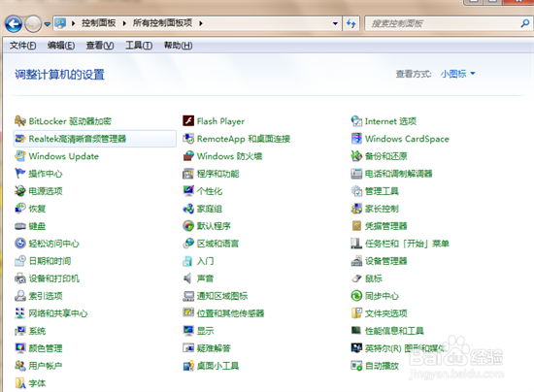The height and width of the screenshot is (392, 534).
Task: Click the Windows Update icon
Action: [x=20, y=156]
